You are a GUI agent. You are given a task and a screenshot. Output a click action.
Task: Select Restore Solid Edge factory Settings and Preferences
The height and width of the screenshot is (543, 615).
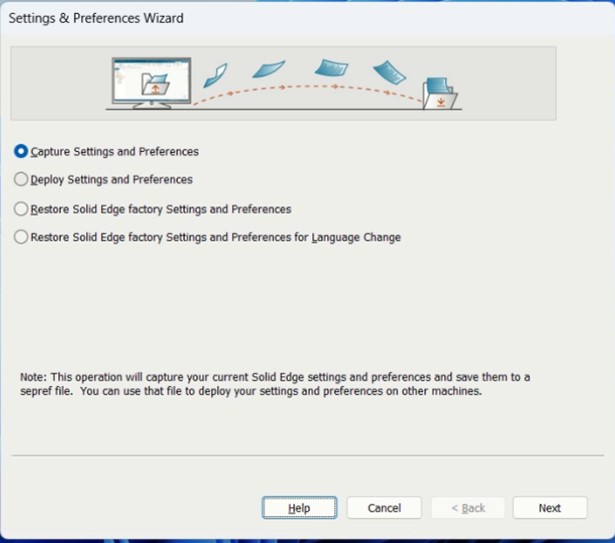(x=22, y=210)
